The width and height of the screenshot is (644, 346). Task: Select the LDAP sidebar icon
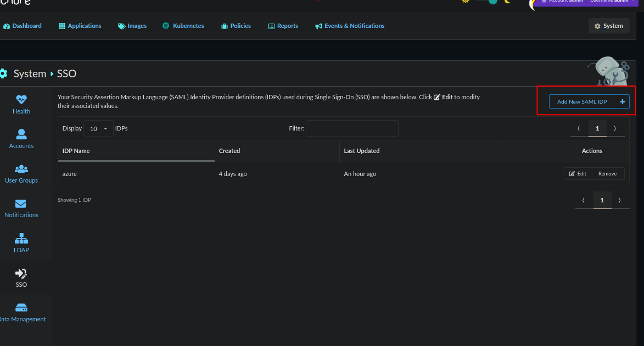pos(21,243)
